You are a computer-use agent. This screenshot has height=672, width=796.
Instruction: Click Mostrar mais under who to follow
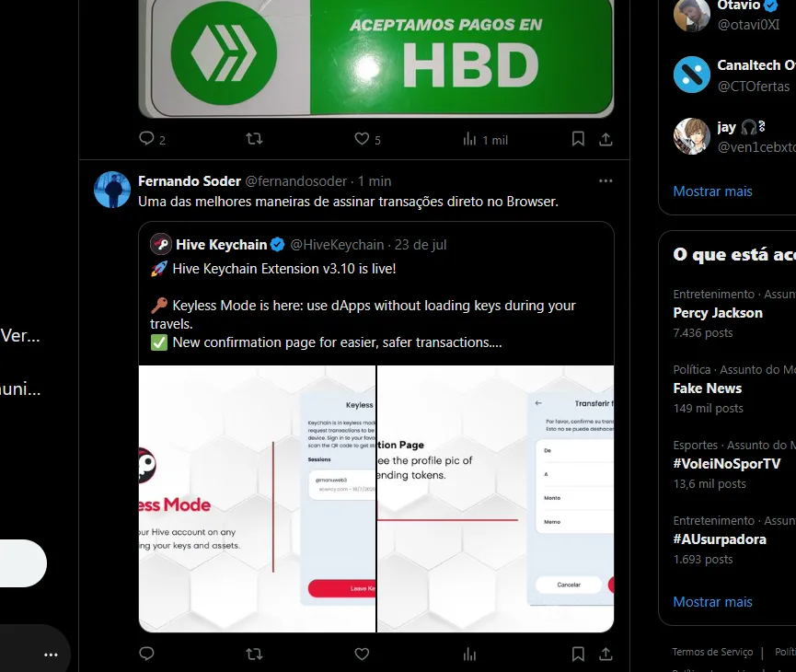point(712,191)
